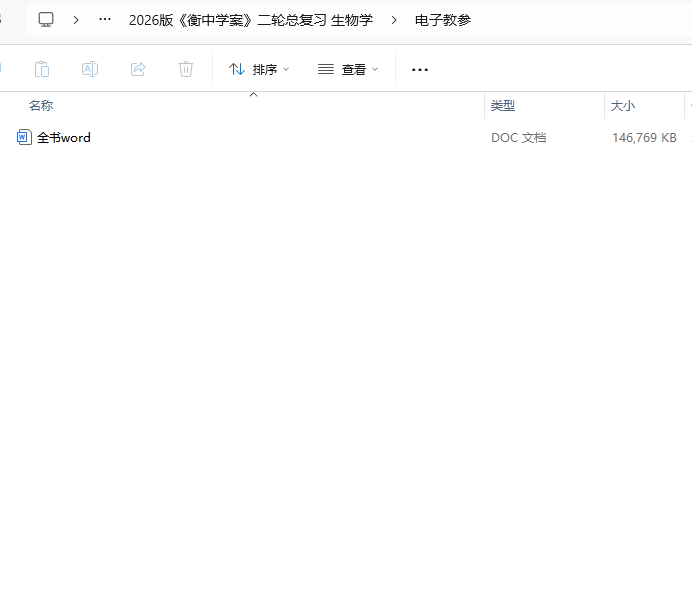Expand the chevron before 电子教参 in the path
The image size is (692, 613).
[394, 19]
